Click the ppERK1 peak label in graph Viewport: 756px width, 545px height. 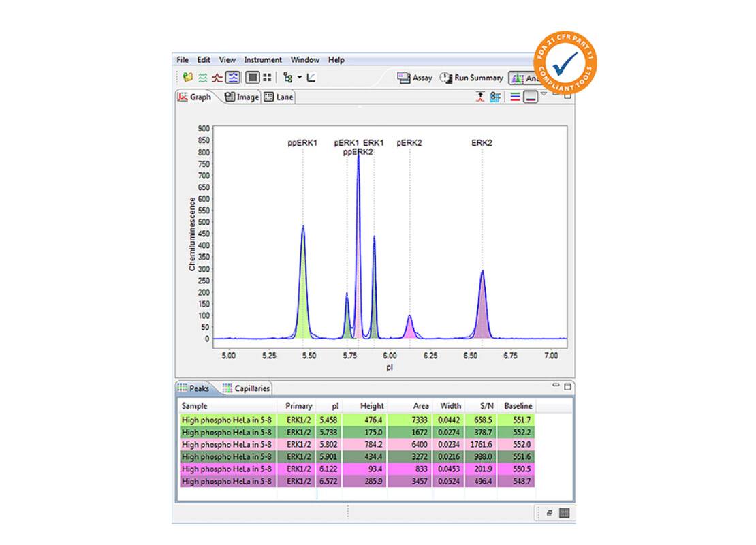[x=302, y=143]
